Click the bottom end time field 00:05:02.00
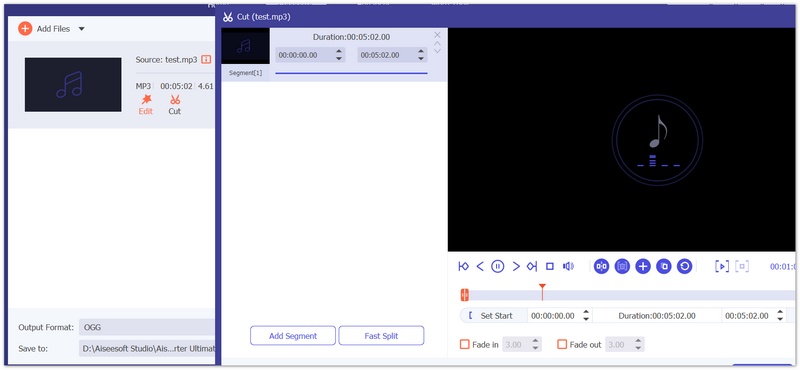The width and height of the screenshot is (800, 370). point(747,316)
